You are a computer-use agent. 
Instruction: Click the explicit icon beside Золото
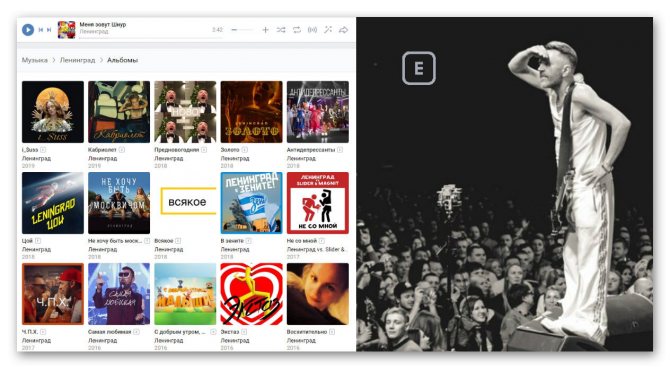click(244, 150)
